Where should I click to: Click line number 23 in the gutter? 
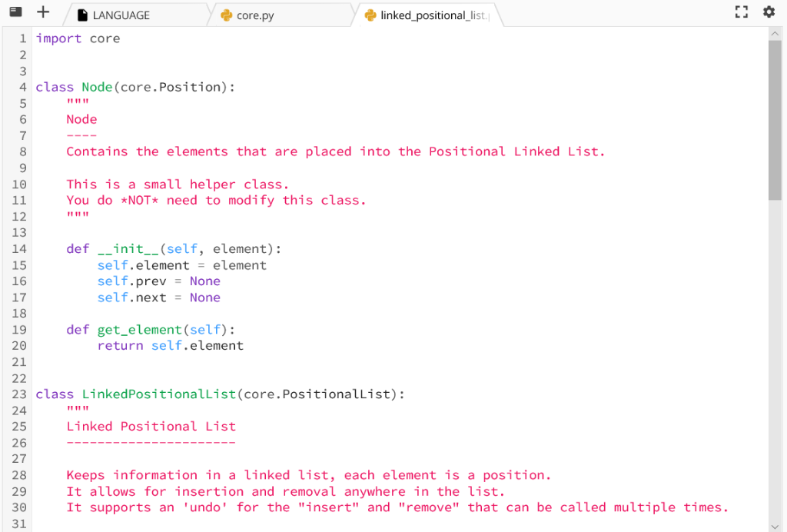point(18,394)
